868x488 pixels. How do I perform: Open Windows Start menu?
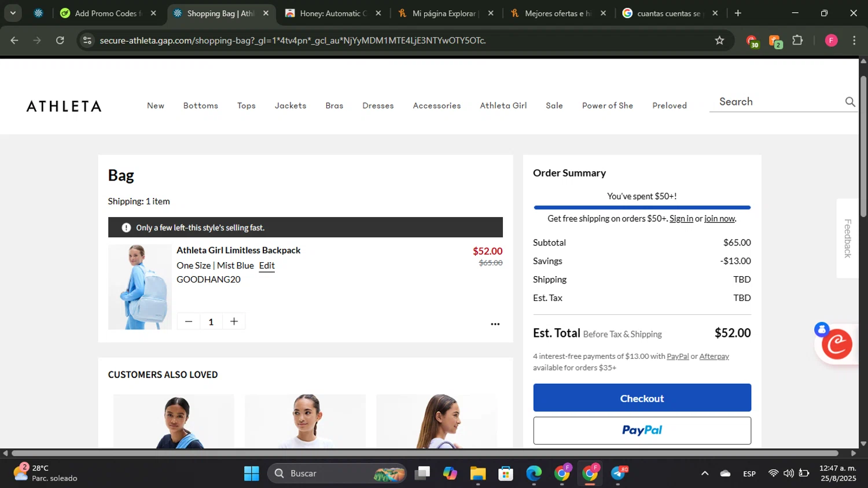click(x=252, y=474)
